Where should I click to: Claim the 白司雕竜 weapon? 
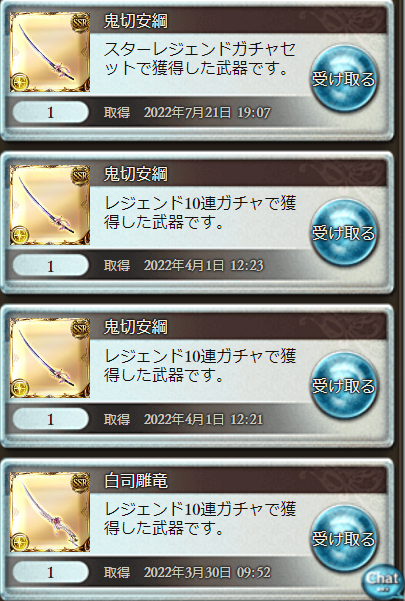point(343,539)
